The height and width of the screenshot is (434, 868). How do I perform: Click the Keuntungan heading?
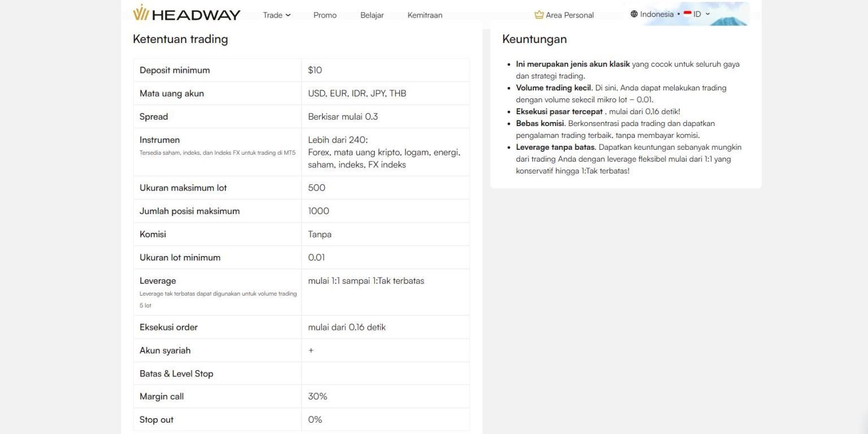click(x=534, y=39)
